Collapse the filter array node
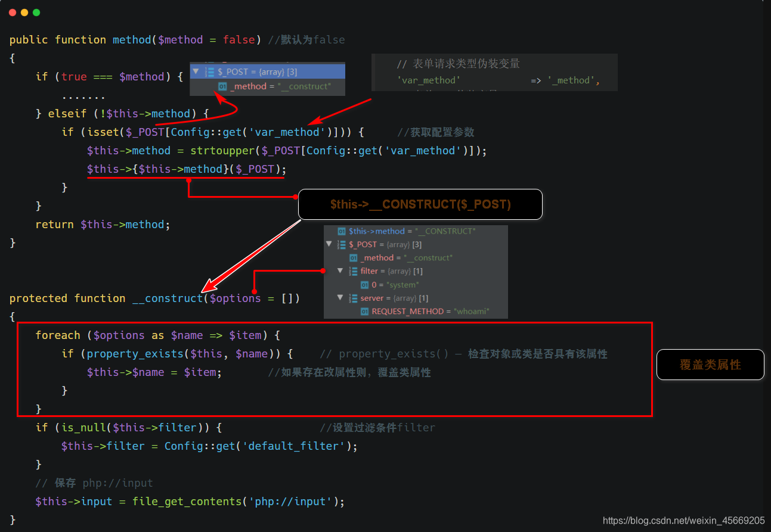The width and height of the screenshot is (771, 532). pos(340,271)
